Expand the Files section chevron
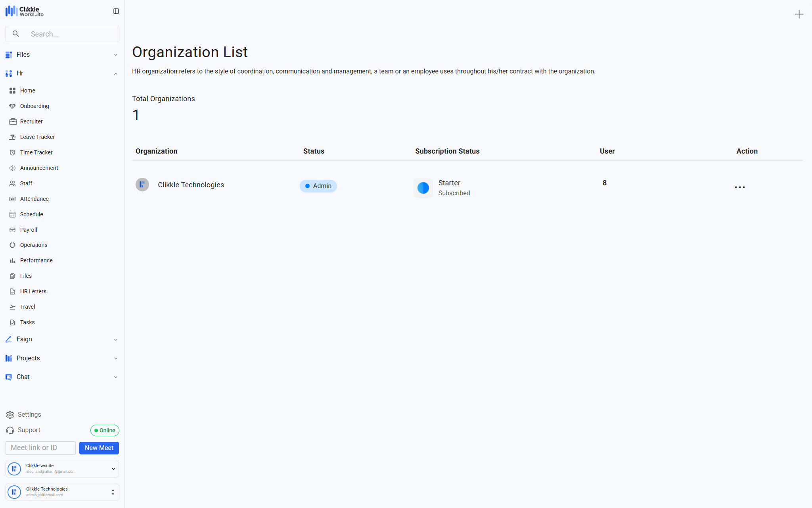This screenshot has height=508, width=812. 115,55
